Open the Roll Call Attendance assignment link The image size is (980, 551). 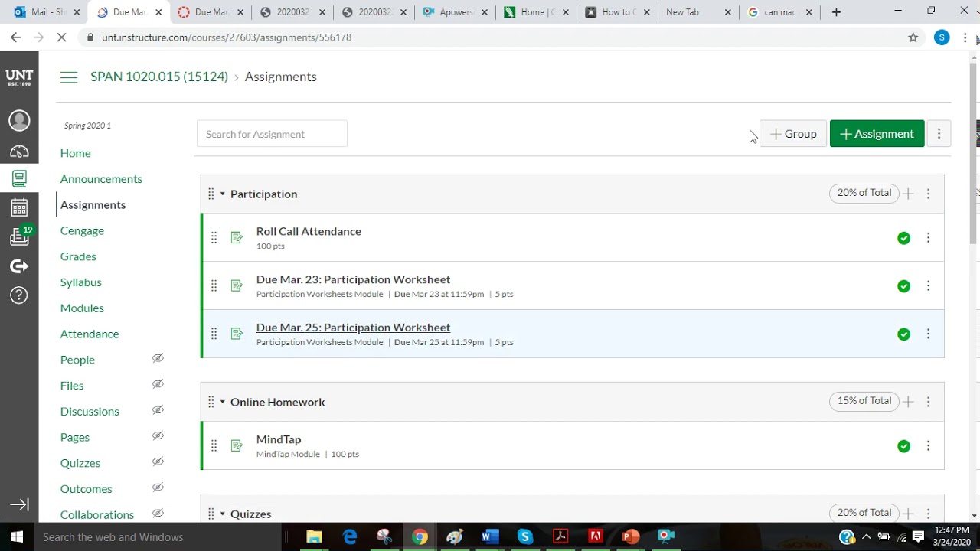point(309,231)
